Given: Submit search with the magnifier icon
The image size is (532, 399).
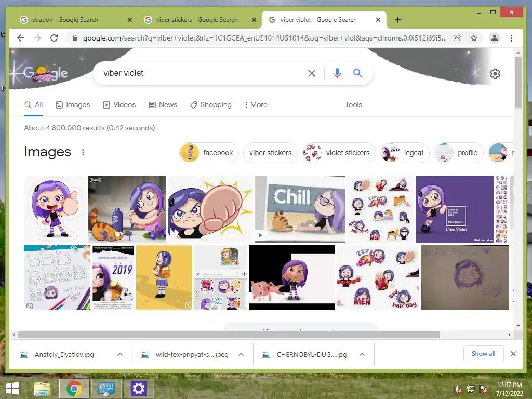Looking at the screenshot, I should pos(357,73).
